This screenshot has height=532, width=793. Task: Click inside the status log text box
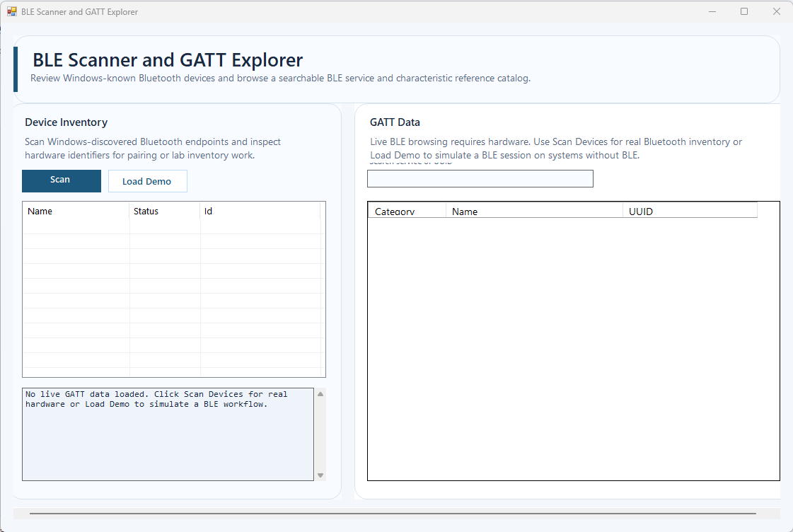click(168, 434)
